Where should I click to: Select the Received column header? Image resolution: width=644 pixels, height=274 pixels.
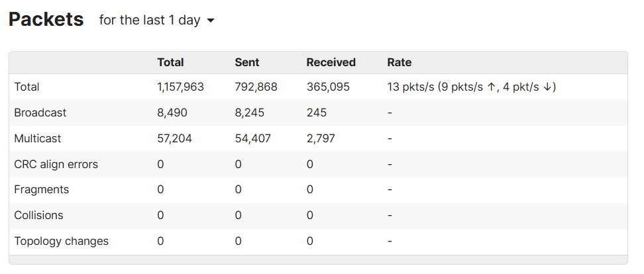point(331,62)
